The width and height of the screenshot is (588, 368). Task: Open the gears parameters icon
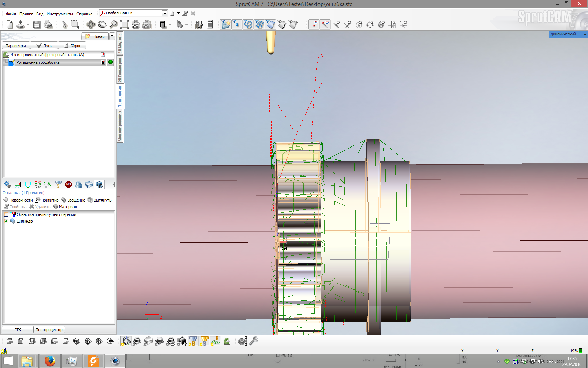pos(7,184)
